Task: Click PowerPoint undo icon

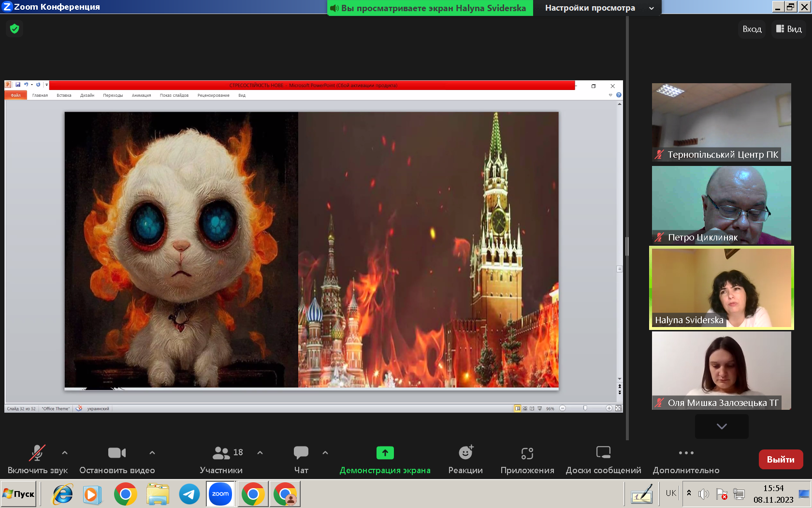Action: coord(26,85)
